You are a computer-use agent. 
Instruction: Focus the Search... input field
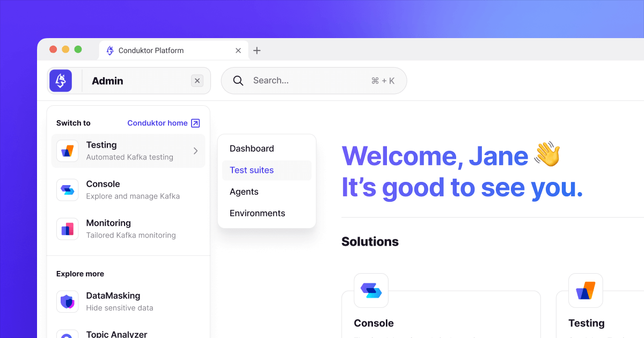pyautogui.click(x=314, y=80)
